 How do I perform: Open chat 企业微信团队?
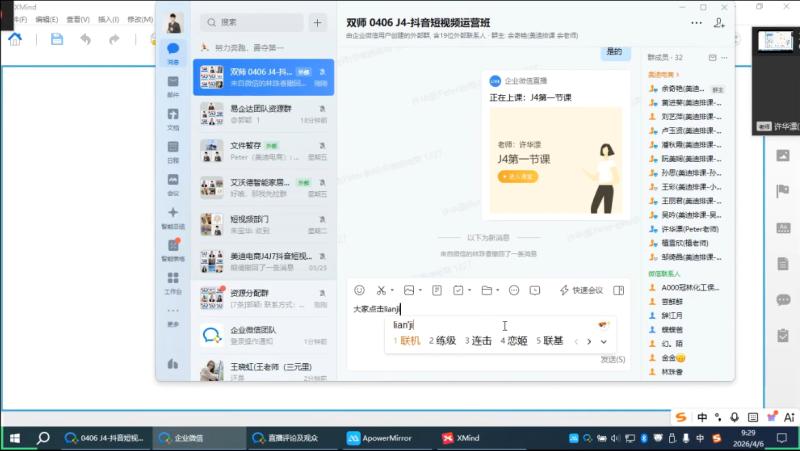click(x=263, y=335)
